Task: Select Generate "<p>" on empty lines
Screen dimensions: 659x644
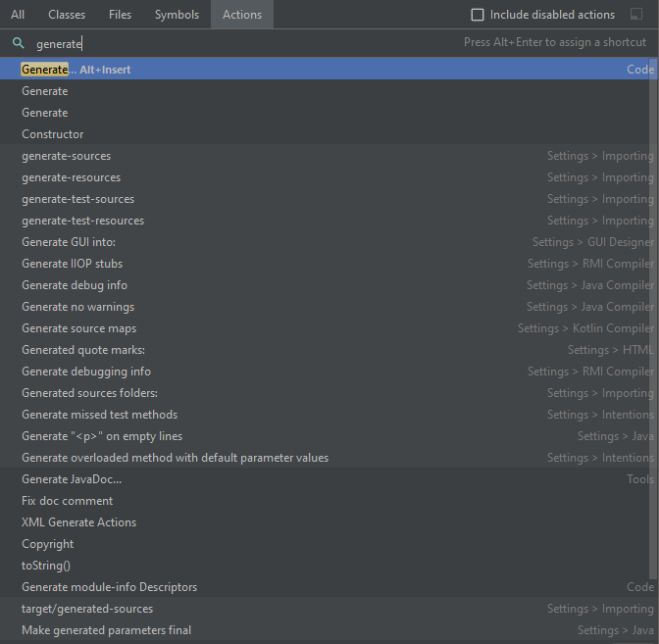Action: pyautogui.click(x=329, y=436)
